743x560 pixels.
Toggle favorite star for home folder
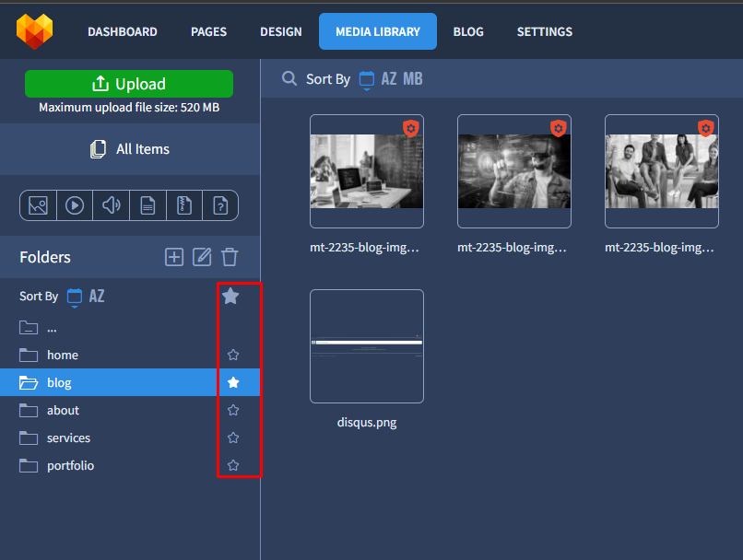click(x=233, y=355)
